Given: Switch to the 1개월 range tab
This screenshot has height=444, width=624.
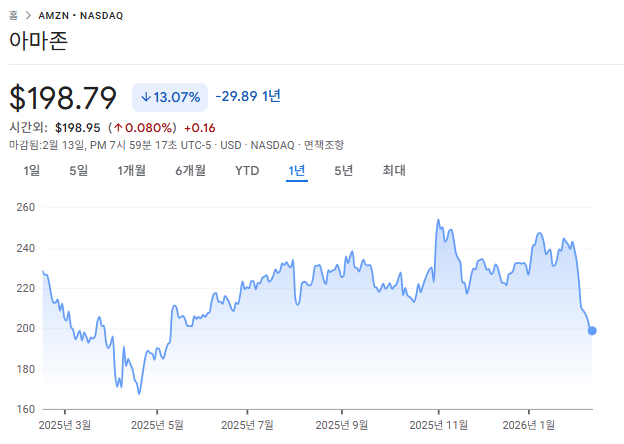Looking at the screenshot, I should click(131, 171).
